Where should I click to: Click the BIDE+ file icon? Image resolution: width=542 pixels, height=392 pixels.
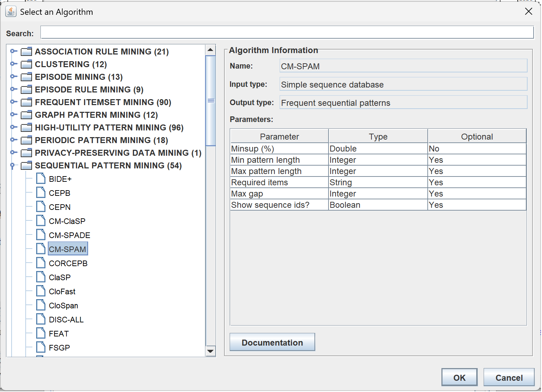pos(41,179)
